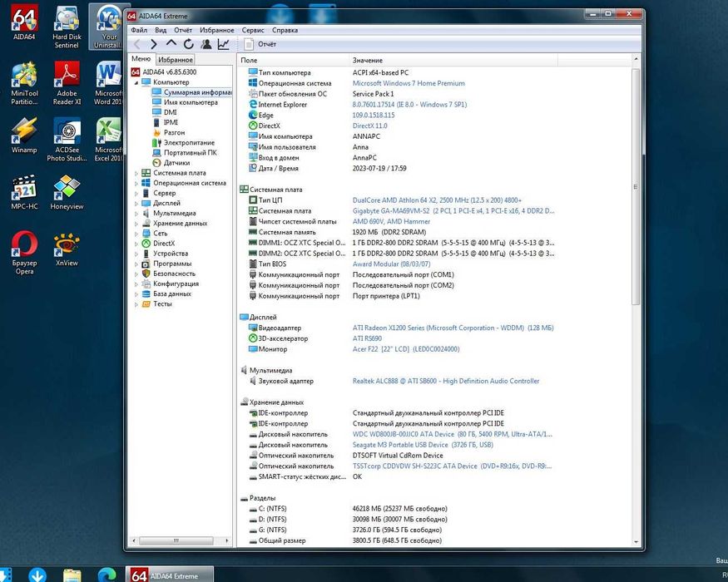728x582 pixels.
Task: Open the Adobe Reader XI desktop icon
Action: pyautogui.click(x=67, y=83)
